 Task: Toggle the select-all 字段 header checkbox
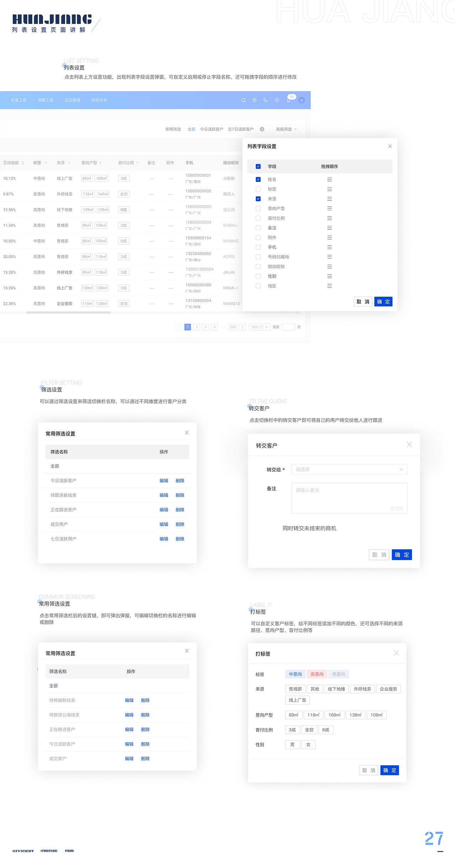click(258, 166)
